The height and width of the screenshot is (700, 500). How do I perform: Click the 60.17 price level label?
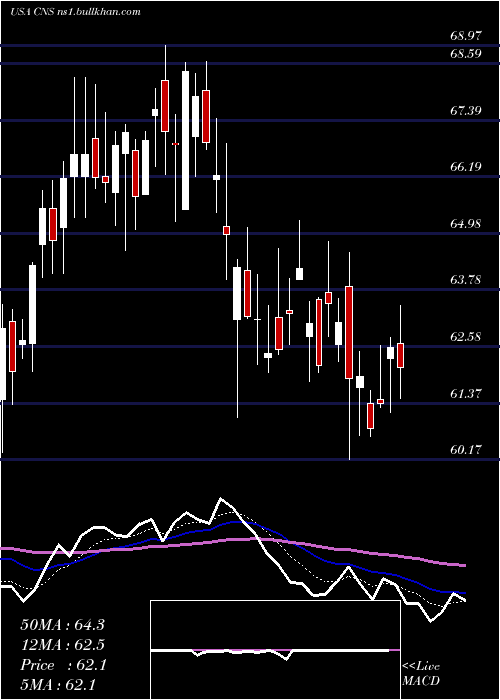coord(466,450)
